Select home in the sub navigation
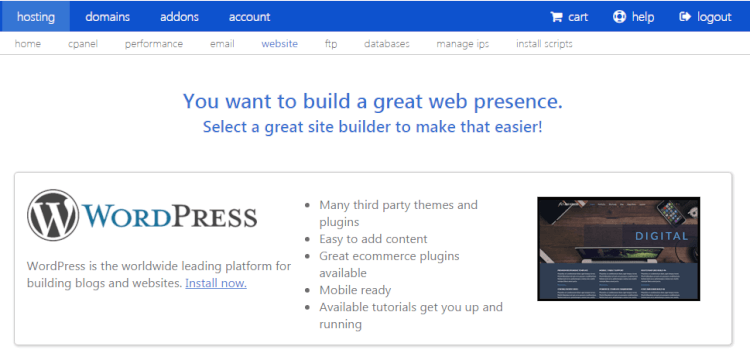This screenshot has width=750, height=360. pos(28,44)
